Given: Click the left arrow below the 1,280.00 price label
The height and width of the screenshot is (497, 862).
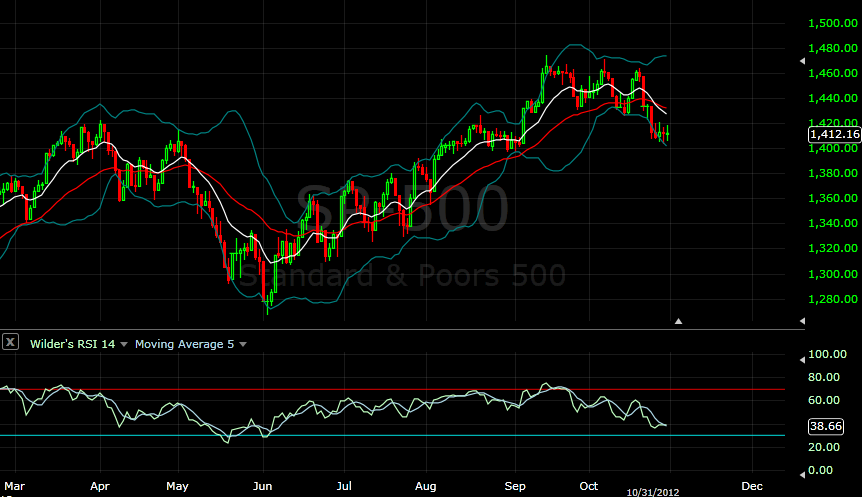Looking at the screenshot, I should click(802, 321).
